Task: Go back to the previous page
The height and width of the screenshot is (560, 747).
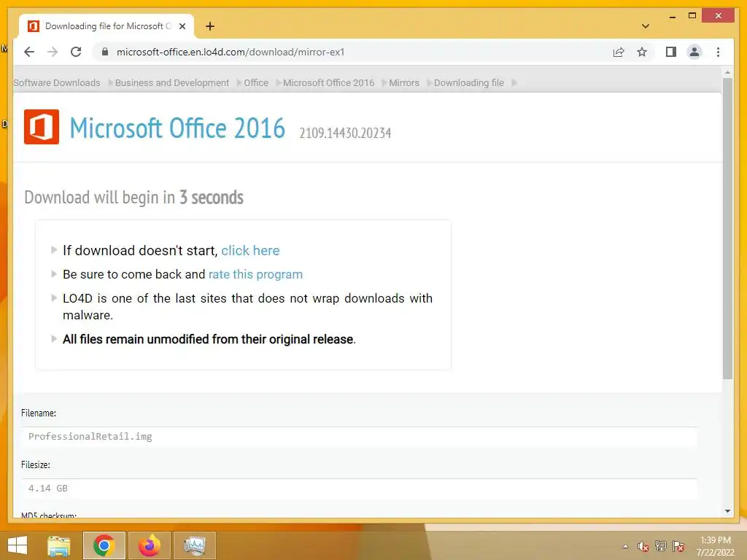Action: pyautogui.click(x=29, y=52)
